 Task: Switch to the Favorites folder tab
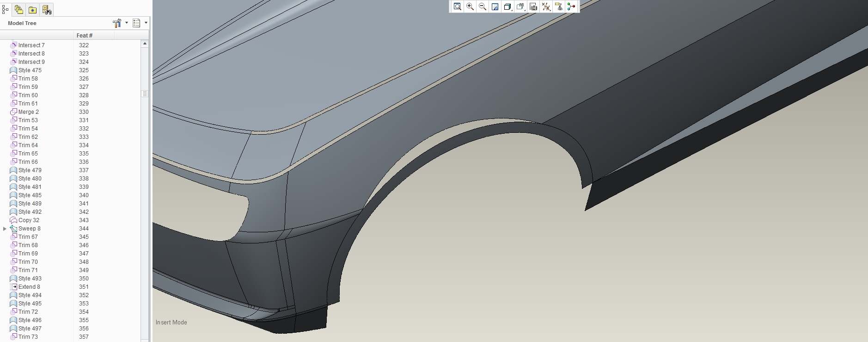[33, 9]
